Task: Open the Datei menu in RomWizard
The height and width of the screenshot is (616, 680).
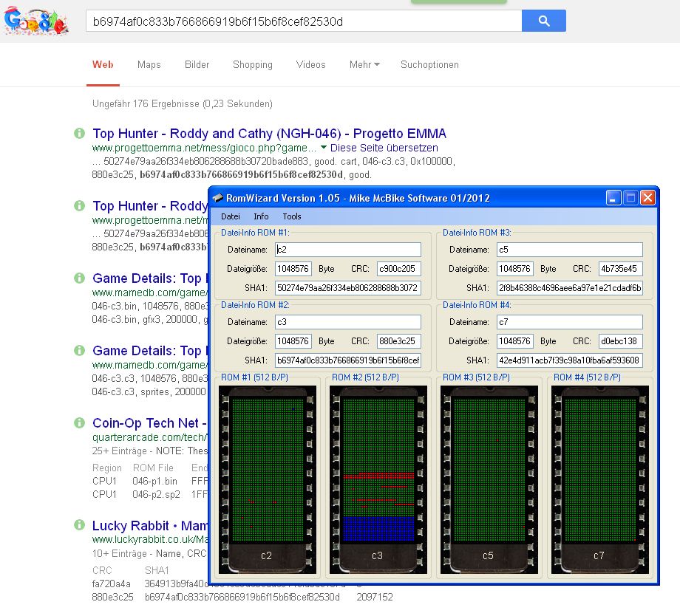Action: point(231,216)
